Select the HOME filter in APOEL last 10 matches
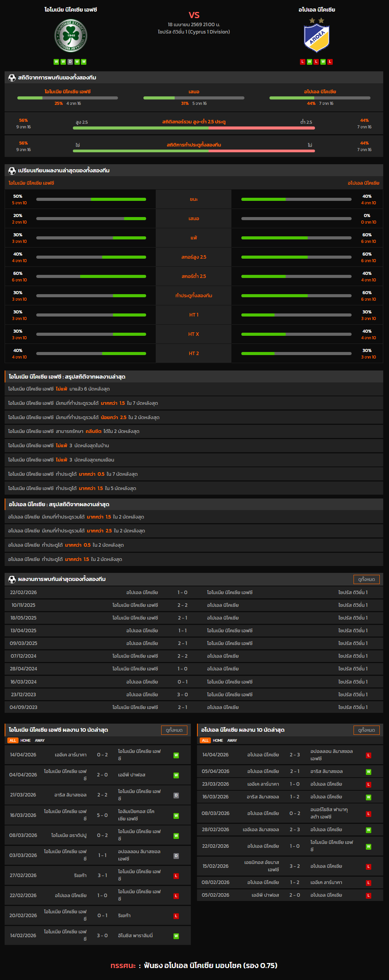The width and height of the screenshot is (389, 980). click(x=218, y=741)
